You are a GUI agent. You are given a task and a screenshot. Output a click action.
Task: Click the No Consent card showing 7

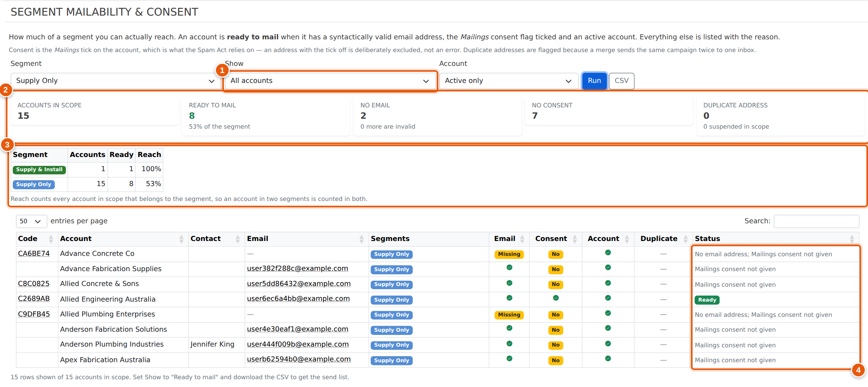click(609, 111)
